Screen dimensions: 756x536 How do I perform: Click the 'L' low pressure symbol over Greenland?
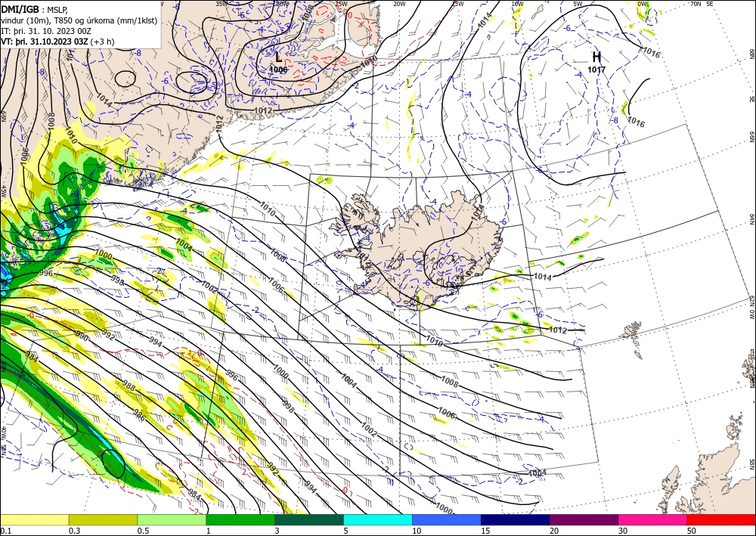click(278, 57)
